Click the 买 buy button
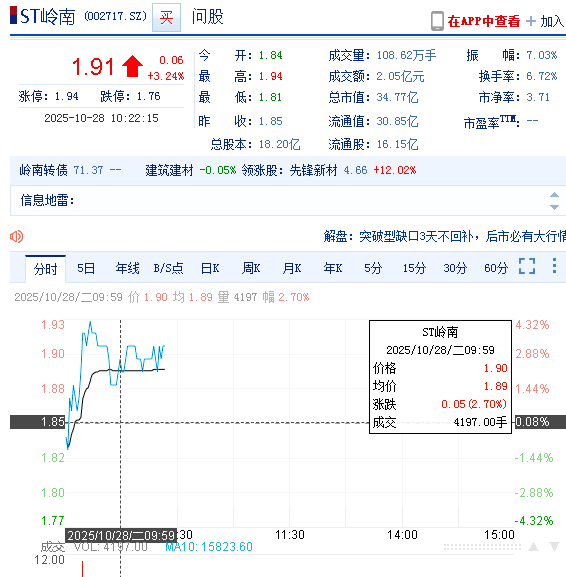Screen dimensions: 566x577 tap(166, 17)
